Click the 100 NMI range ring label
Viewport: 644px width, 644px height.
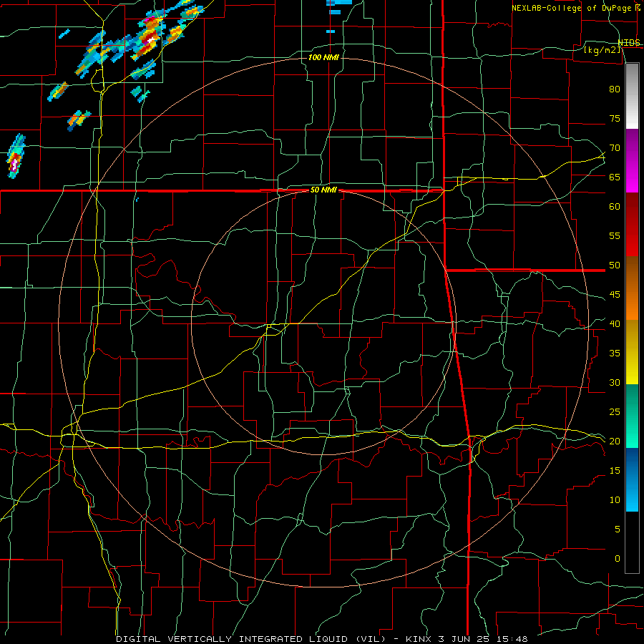click(x=323, y=57)
